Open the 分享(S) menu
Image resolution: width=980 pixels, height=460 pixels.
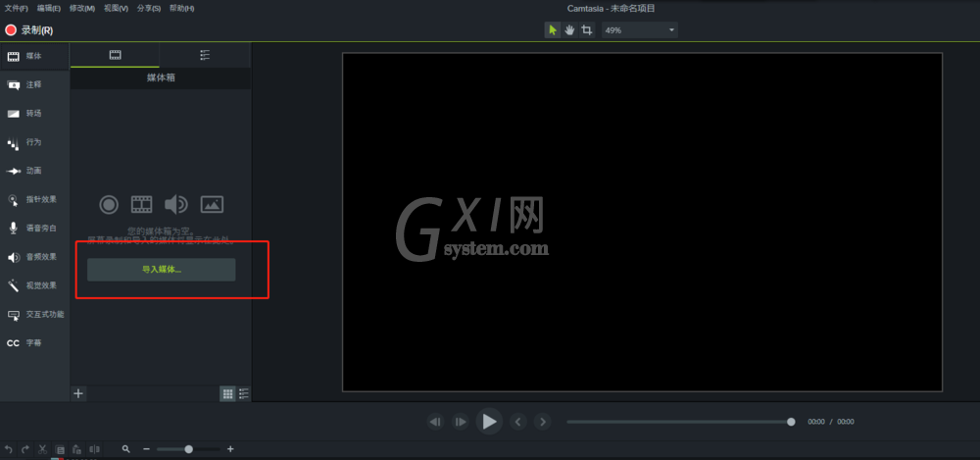click(149, 9)
